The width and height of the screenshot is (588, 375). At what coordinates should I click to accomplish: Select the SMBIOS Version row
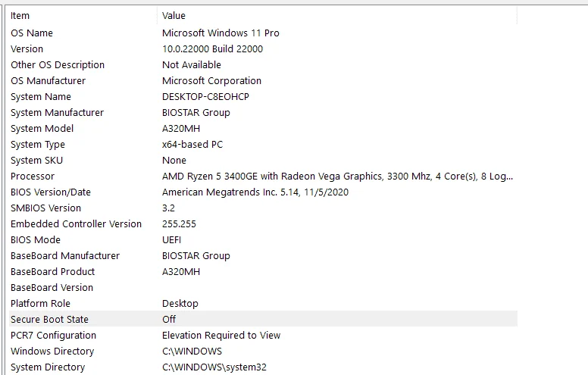[x=263, y=208]
